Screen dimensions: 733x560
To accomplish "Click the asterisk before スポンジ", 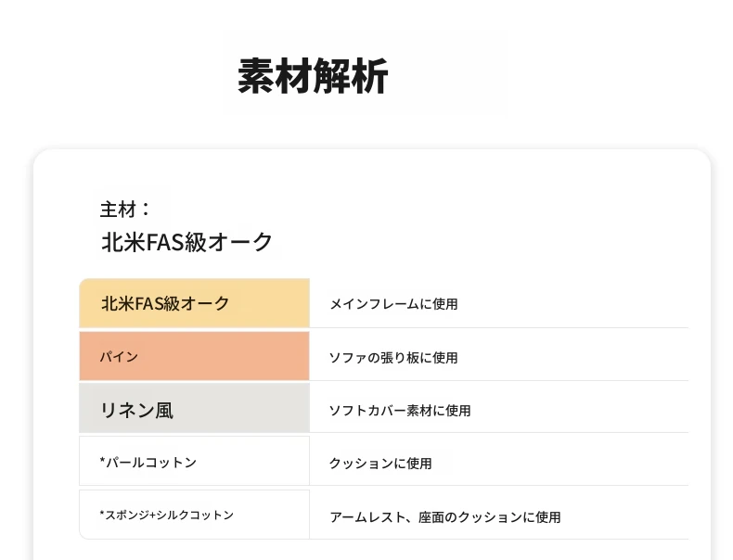I will (102, 514).
